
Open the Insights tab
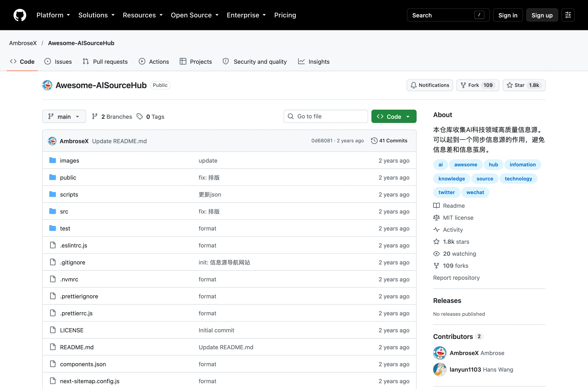point(314,61)
